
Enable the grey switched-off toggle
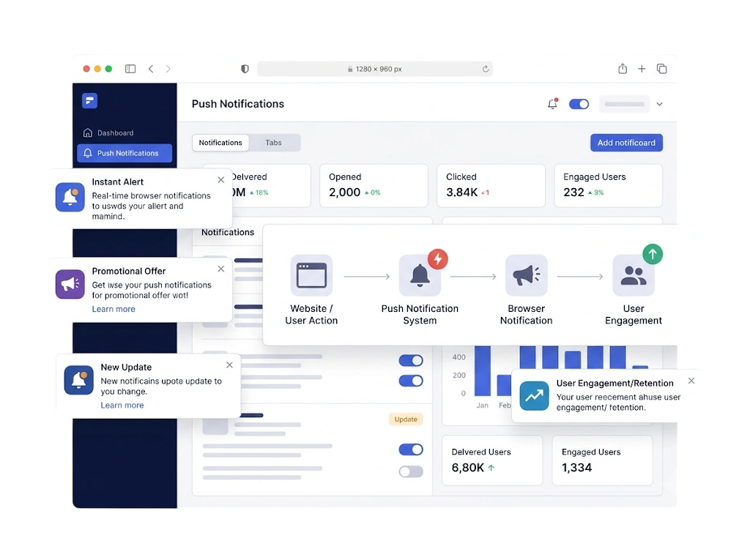pos(411,471)
